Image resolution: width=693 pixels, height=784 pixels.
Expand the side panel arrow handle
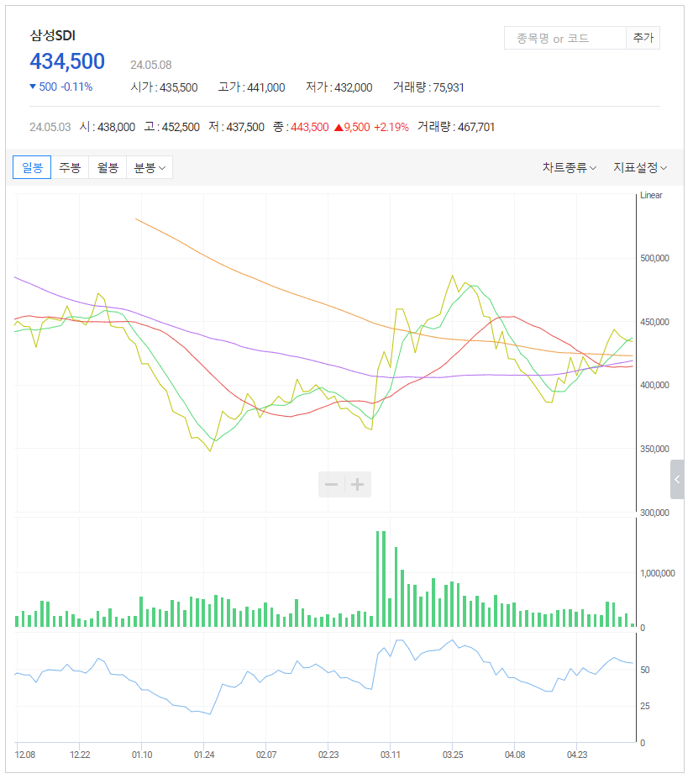(677, 480)
